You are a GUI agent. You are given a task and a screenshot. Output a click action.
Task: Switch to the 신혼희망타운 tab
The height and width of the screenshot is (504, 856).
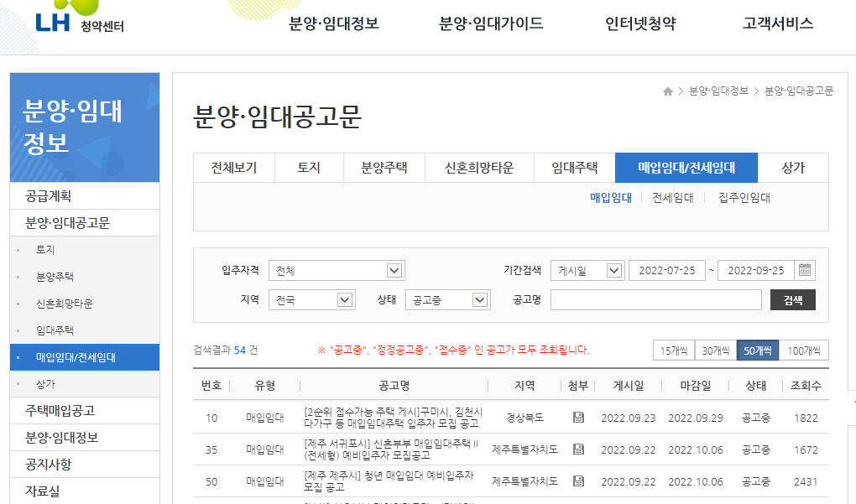[x=479, y=168]
